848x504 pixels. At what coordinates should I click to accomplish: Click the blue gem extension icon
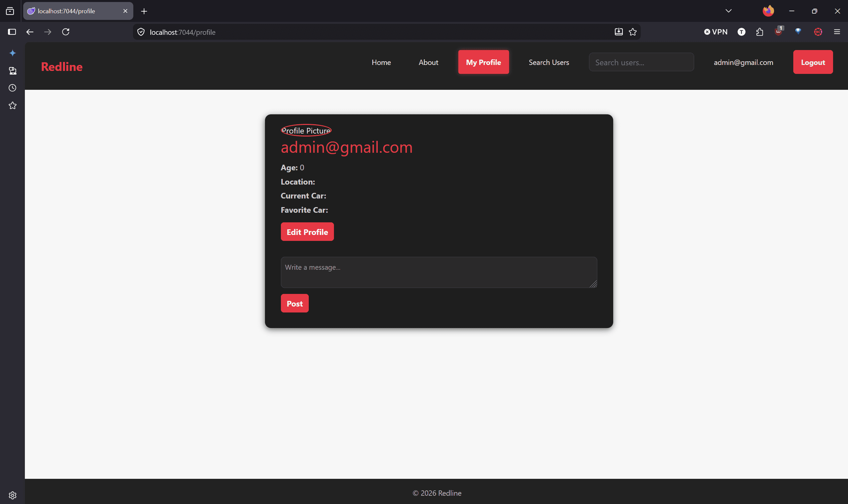(x=798, y=31)
